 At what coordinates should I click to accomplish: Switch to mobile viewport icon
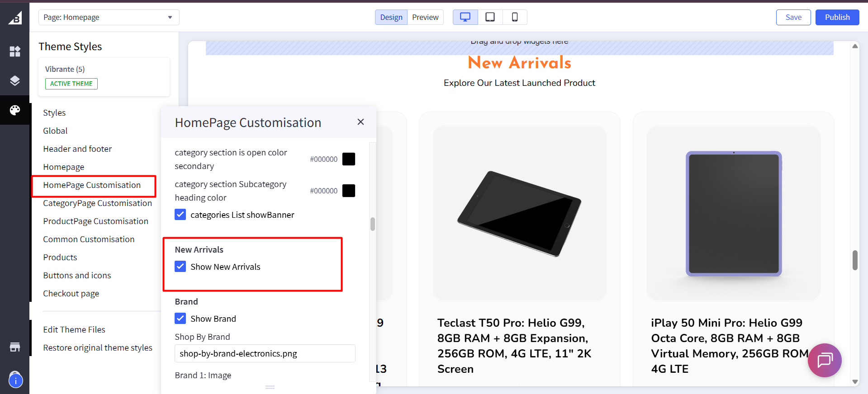[515, 17]
